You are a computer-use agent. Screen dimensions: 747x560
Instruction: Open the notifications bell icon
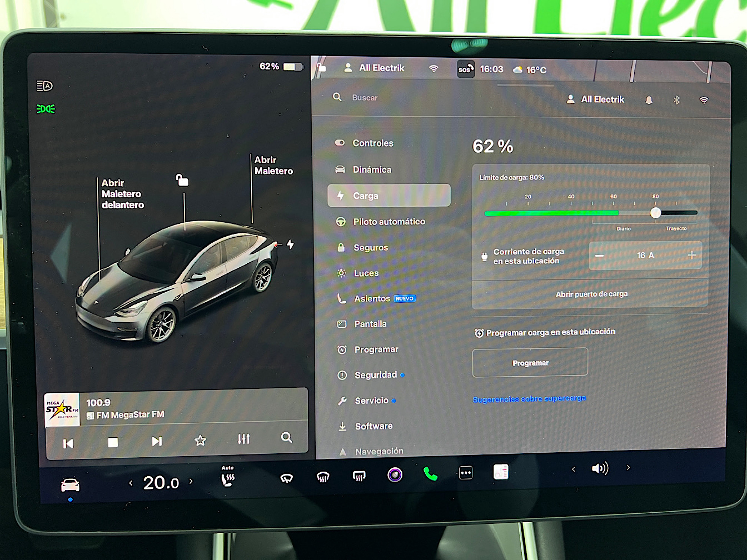(x=649, y=100)
